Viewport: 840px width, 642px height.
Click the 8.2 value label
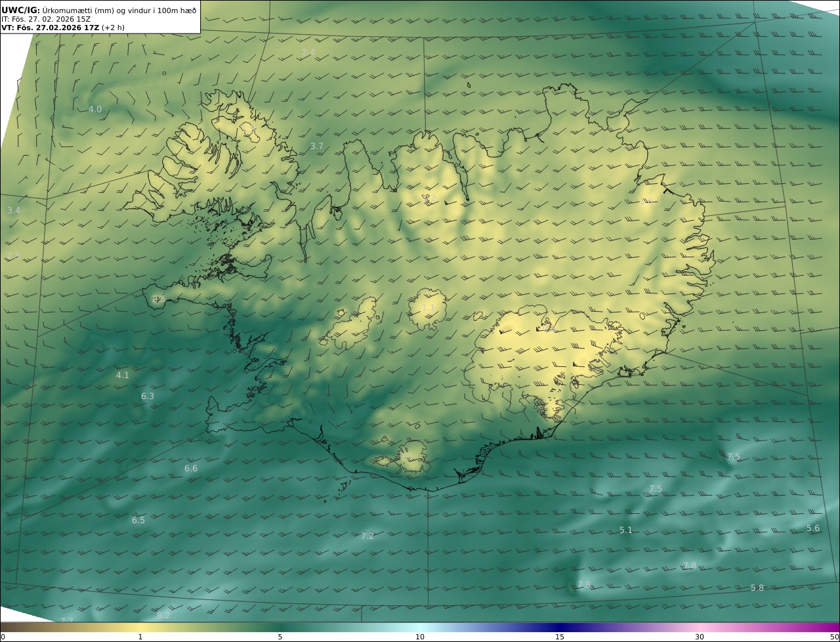tap(163, 615)
